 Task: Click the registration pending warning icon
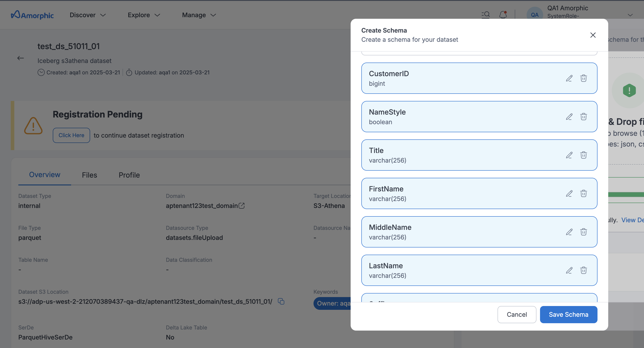tap(33, 126)
